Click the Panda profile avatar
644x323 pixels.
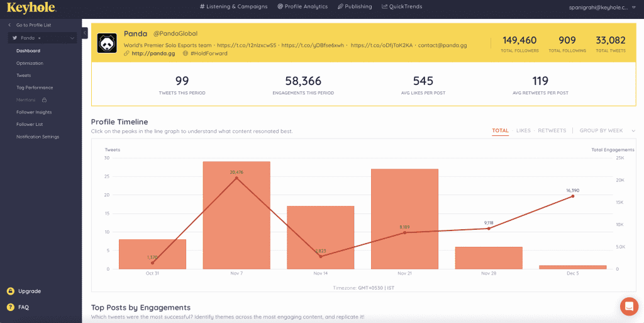pos(107,43)
